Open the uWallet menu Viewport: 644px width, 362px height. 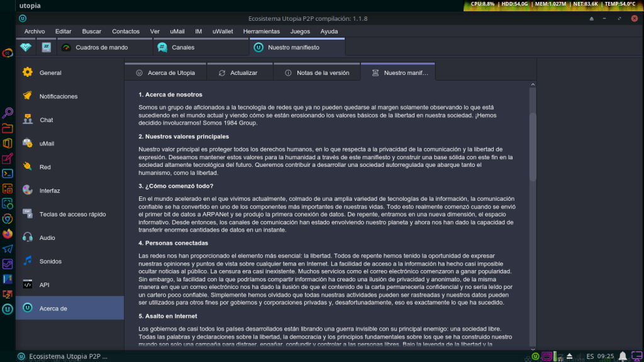pyautogui.click(x=223, y=31)
